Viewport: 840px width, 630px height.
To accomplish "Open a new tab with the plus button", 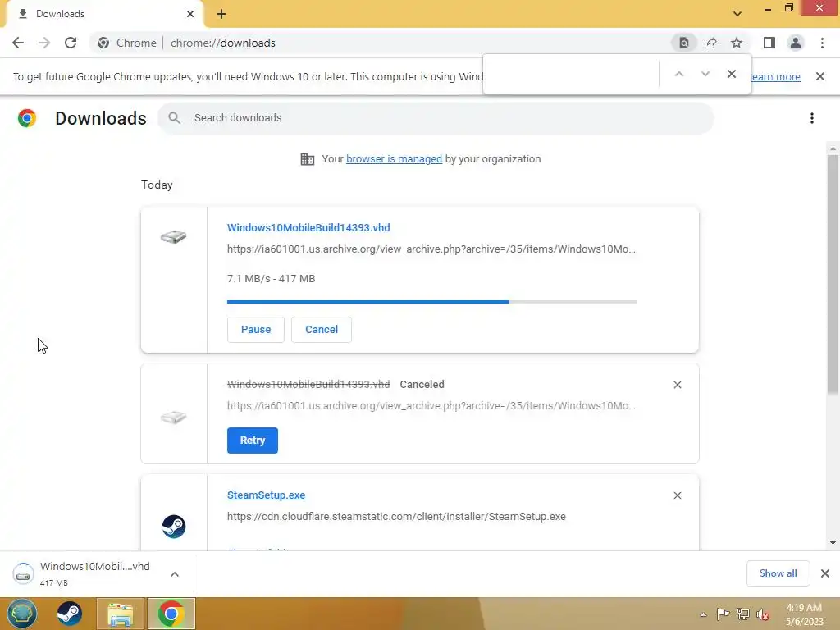I will click(221, 14).
